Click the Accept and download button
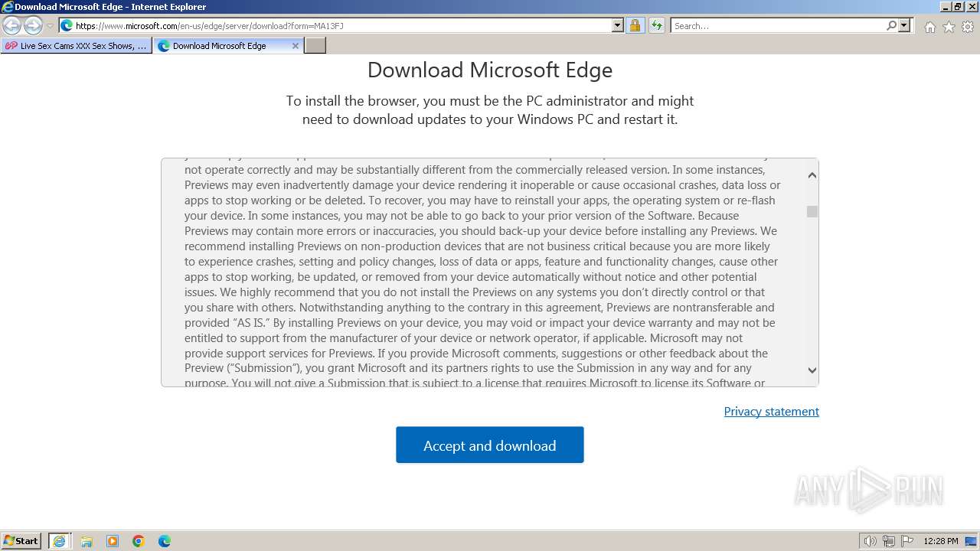980x551 pixels. (x=490, y=445)
